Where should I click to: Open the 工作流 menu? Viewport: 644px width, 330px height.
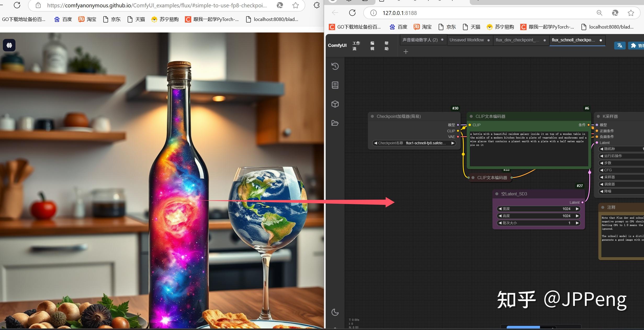356,46
